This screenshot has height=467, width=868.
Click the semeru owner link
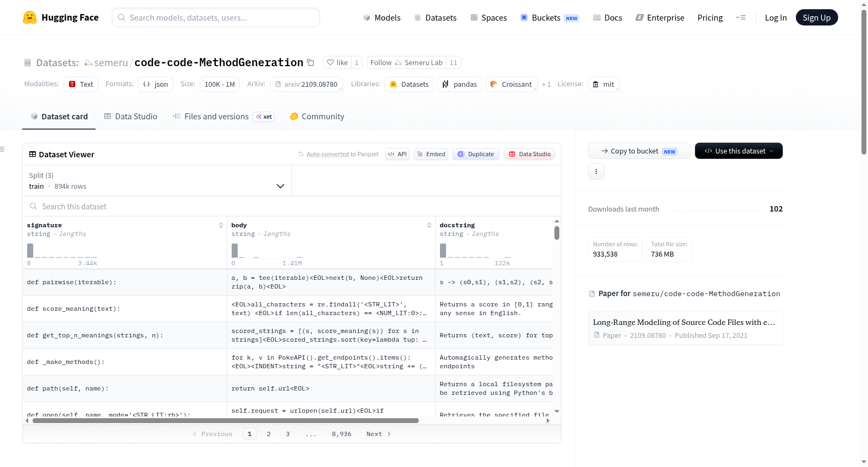[111, 62]
